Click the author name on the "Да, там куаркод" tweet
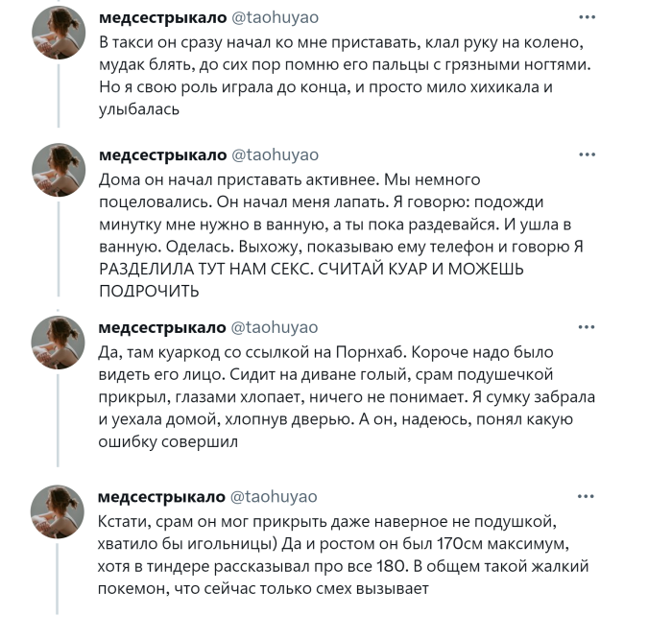The width and height of the screenshot is (672, 640). coord(162,328)
